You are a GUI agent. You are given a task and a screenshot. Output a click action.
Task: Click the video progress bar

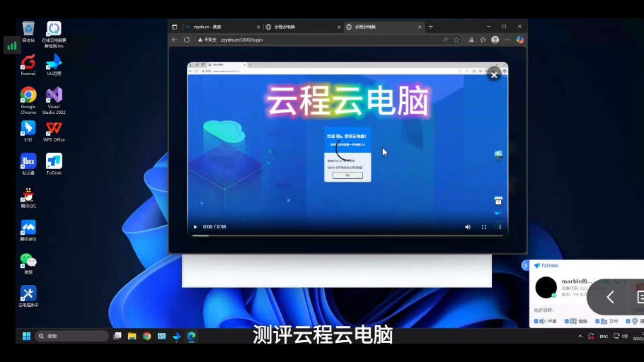(x=347, y=235)
